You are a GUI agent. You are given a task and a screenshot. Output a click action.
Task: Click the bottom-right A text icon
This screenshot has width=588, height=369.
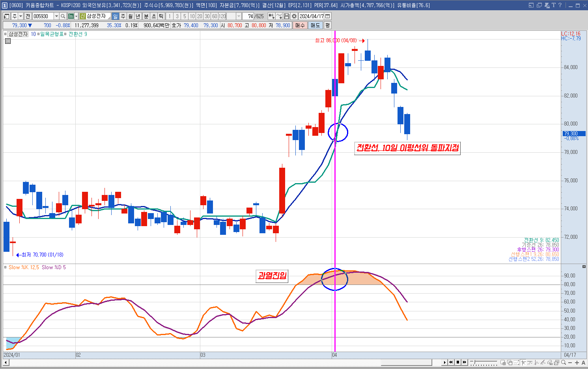click(x=583, y=362)
